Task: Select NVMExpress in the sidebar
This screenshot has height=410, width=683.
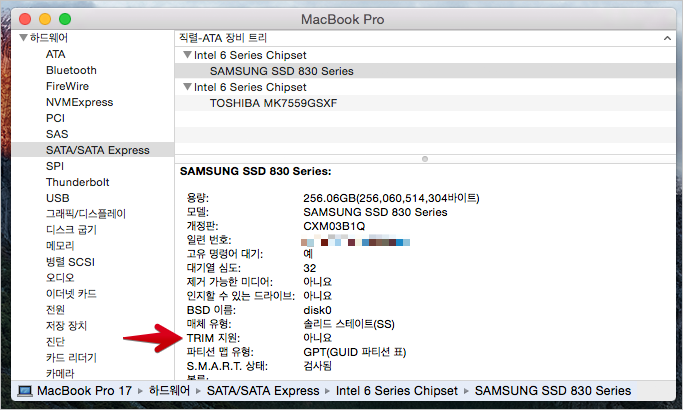Action: (x=80, y=102)
